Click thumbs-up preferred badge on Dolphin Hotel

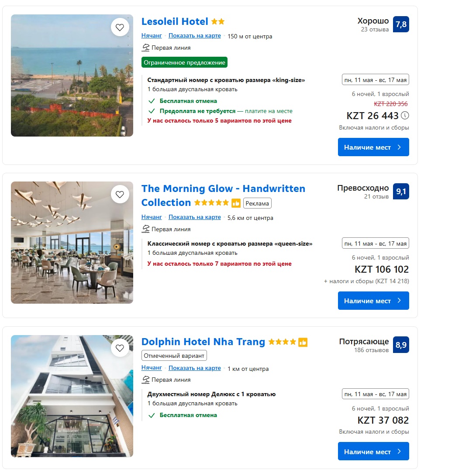(303, 342)
